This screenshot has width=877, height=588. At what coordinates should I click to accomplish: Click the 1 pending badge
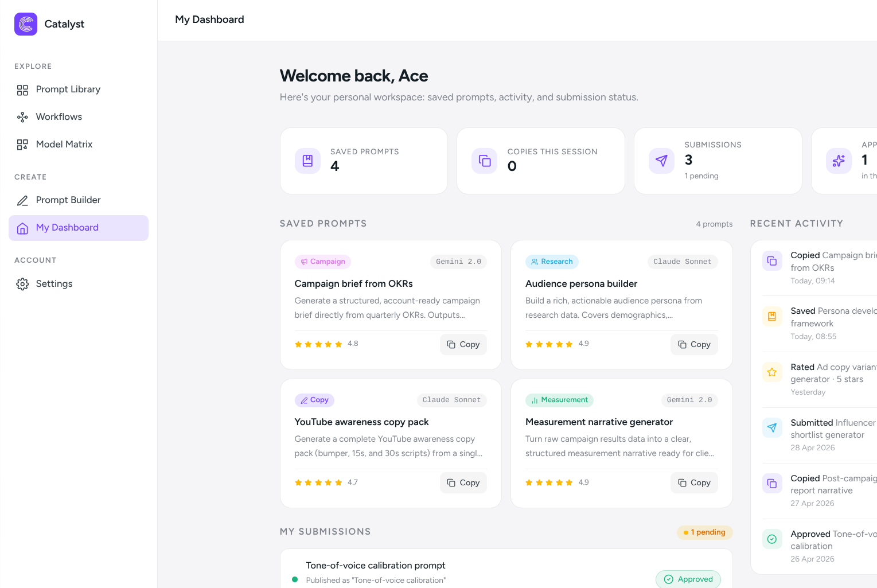point(704,532)
